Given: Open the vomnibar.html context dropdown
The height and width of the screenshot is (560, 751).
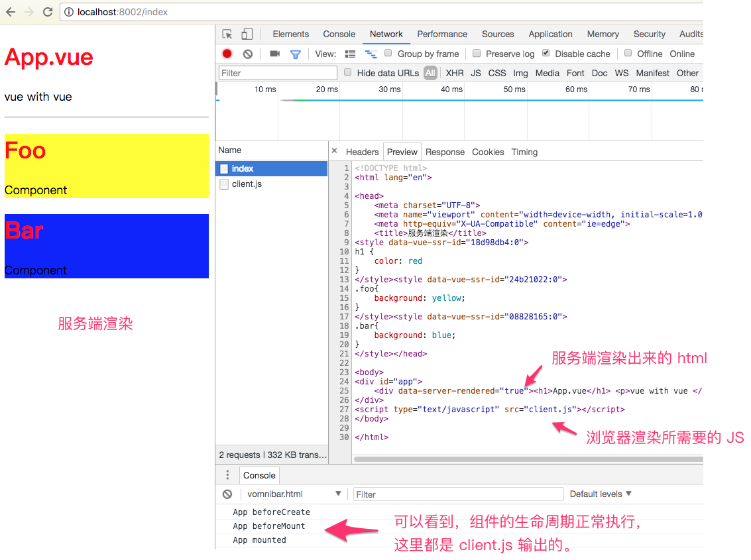Looking at the screenshot, I should (294, 494).
